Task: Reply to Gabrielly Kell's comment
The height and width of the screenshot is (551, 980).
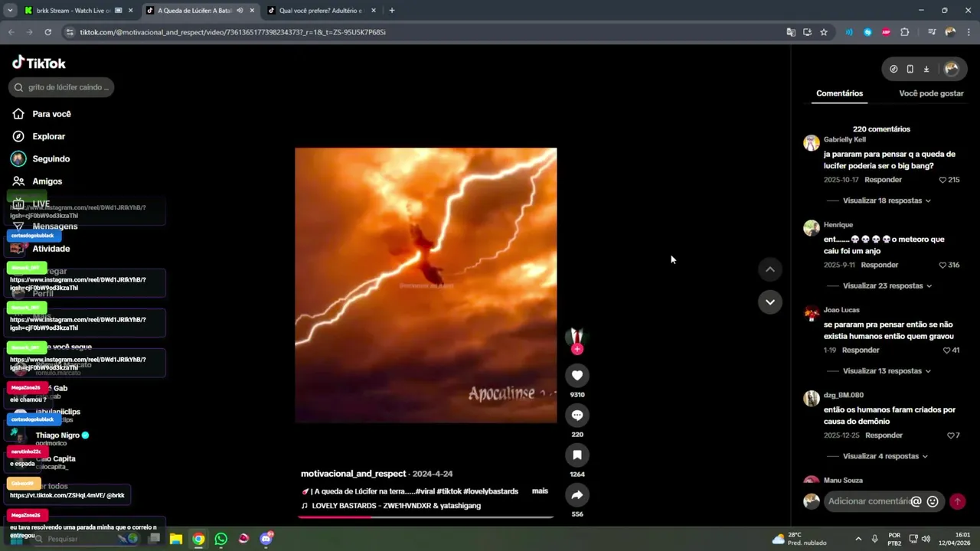Action: pos(883,180)
